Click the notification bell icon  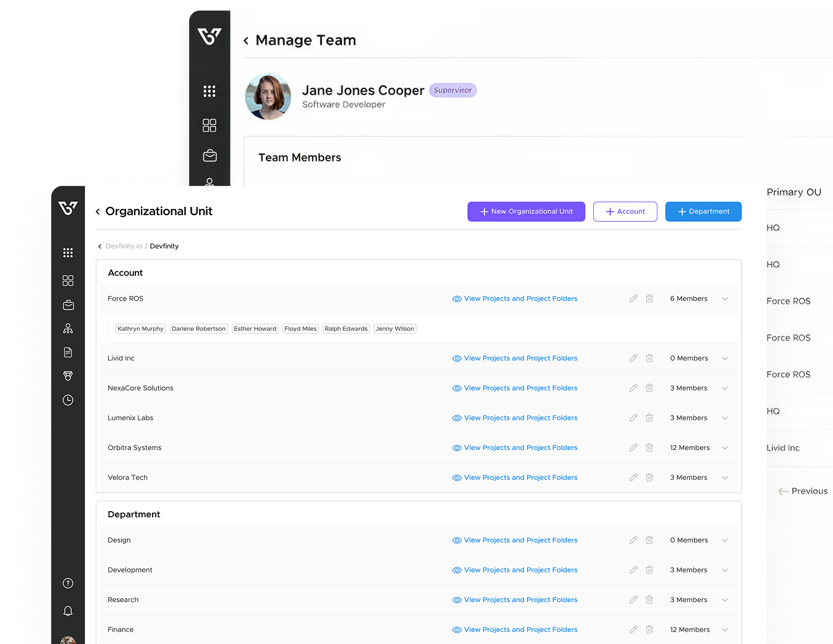pos(68,611)
